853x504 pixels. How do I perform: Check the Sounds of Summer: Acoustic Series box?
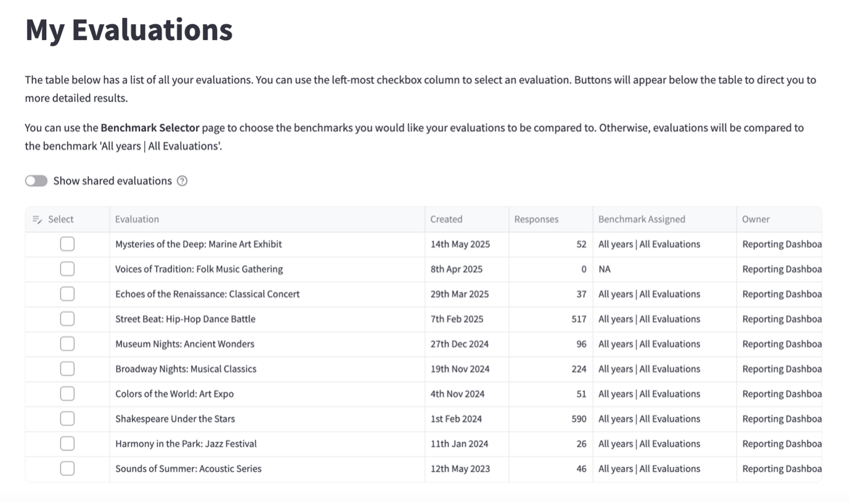click(67, 469)
